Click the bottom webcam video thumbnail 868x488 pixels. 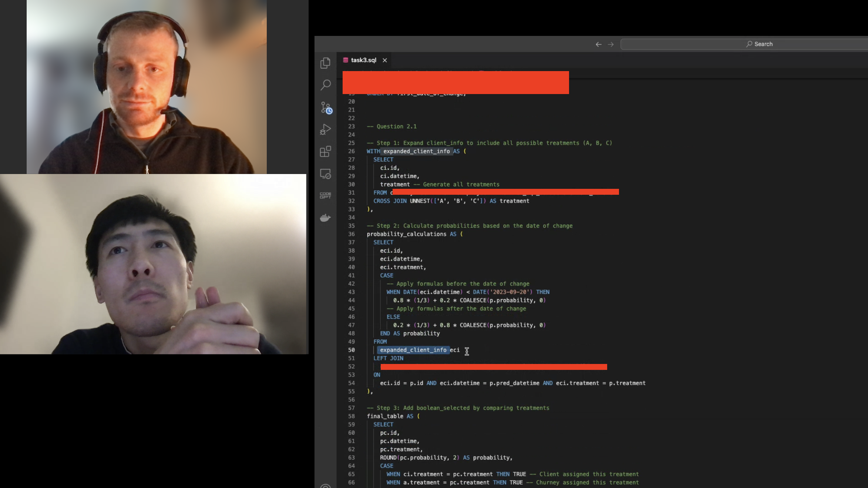pos(153,264)
